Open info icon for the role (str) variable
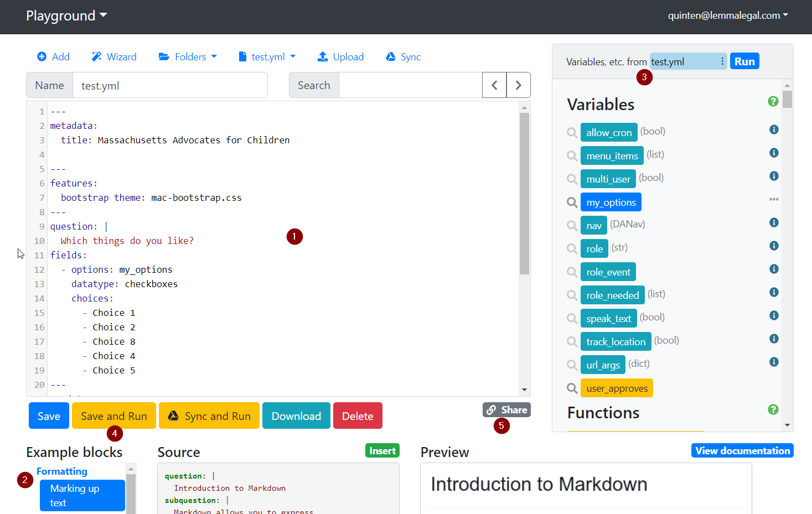 point(774,246)
